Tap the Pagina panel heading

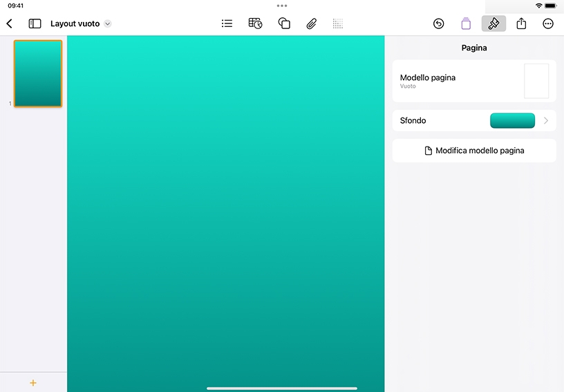(474, 48)
